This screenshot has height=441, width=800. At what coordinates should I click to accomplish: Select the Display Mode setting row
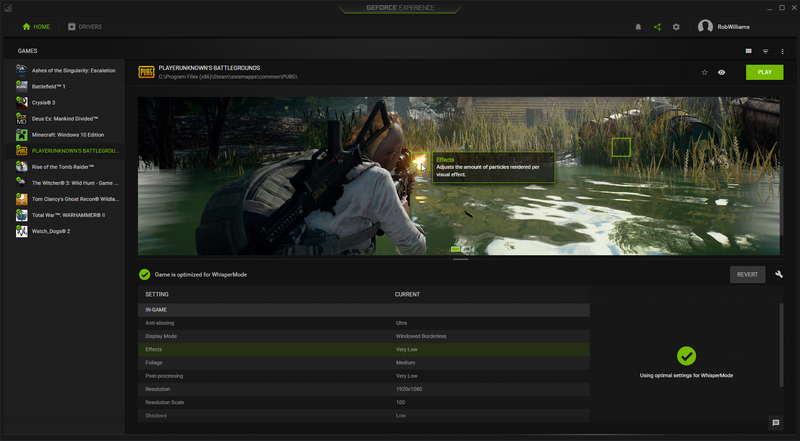(364, 336)
